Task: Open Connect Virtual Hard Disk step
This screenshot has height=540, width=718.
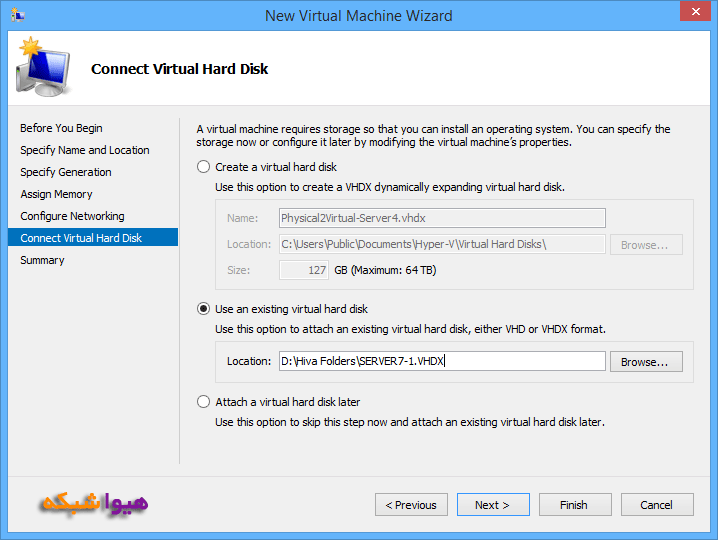Action: tap(93, 237)
